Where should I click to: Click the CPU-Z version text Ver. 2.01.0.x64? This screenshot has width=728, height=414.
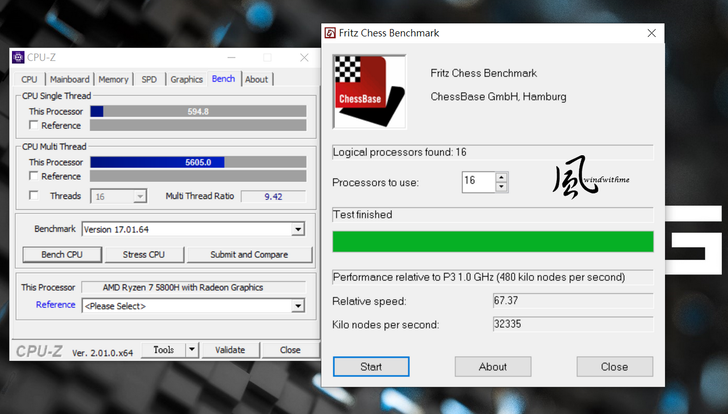pyautogui.click(x=103, y=353)
